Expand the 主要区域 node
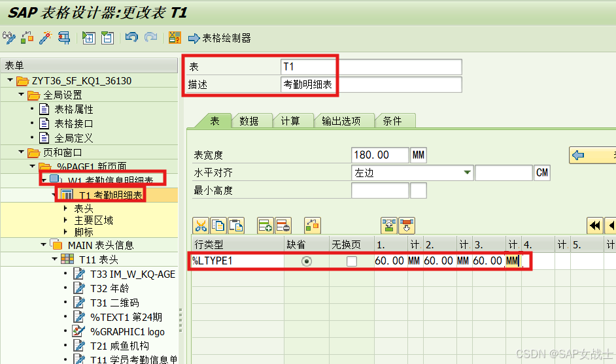616x364 pixels. pyautogui.click(x=65, y=220)
